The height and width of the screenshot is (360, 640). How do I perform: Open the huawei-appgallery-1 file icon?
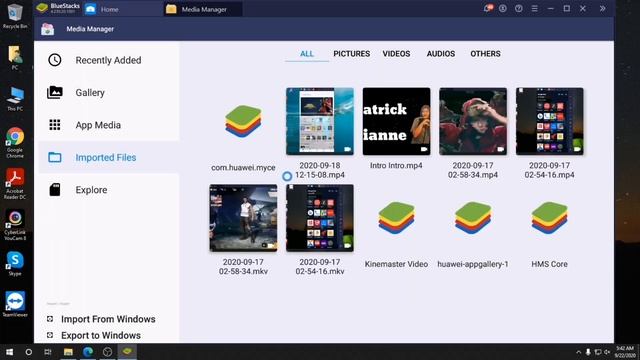473,218
